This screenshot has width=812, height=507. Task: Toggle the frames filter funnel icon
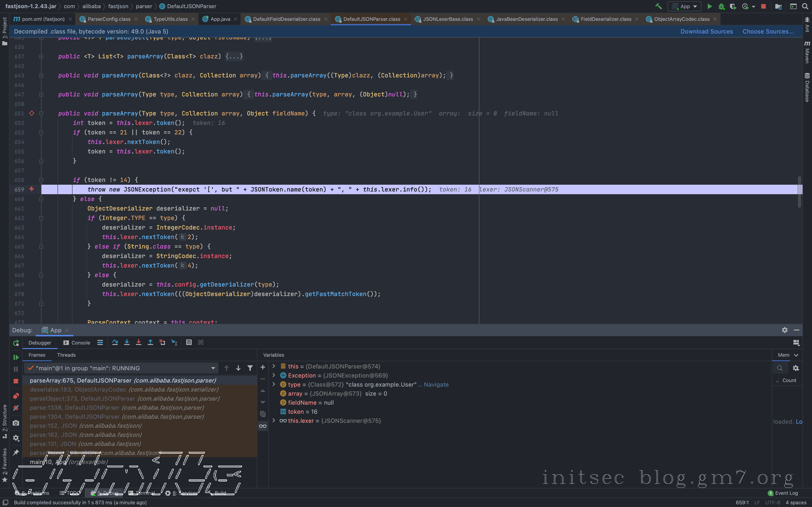tap(250, 368)
